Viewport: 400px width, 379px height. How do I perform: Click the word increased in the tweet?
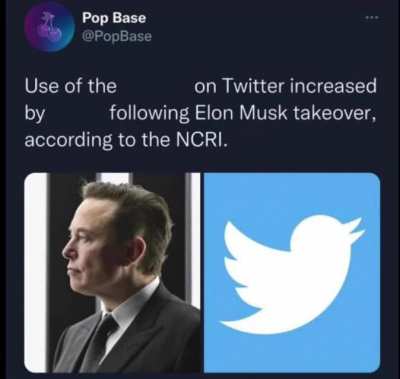pyautogui.click(x=333, y=86)
